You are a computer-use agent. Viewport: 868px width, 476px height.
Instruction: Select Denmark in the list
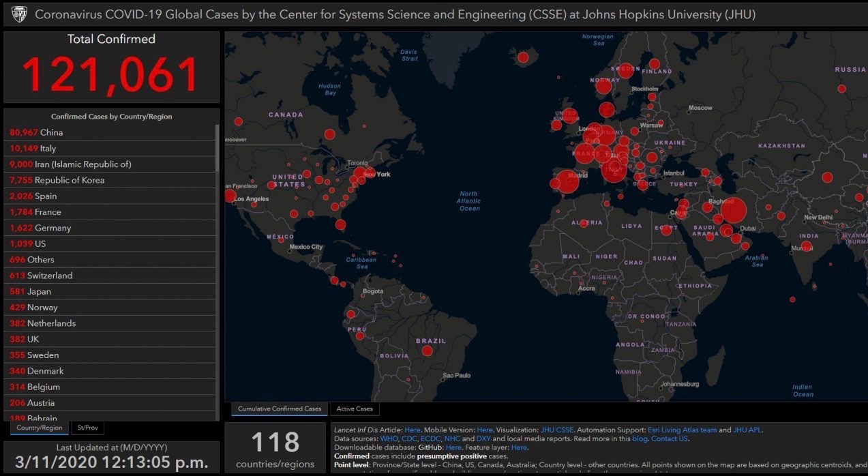pos(109,371)
